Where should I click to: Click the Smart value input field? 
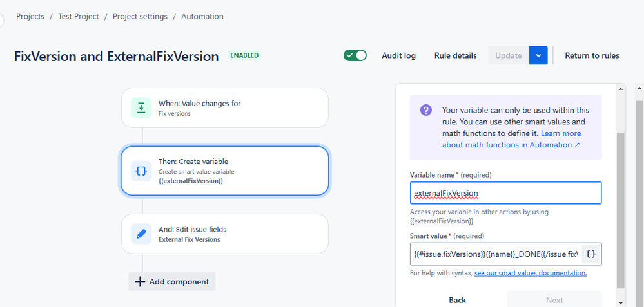(x=496, y=254)
